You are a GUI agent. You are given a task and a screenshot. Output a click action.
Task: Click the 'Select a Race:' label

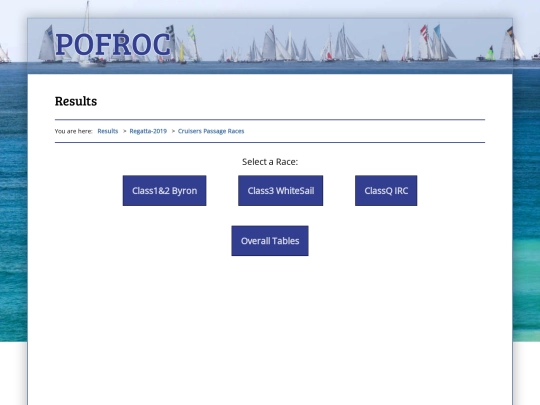point(270,162)
